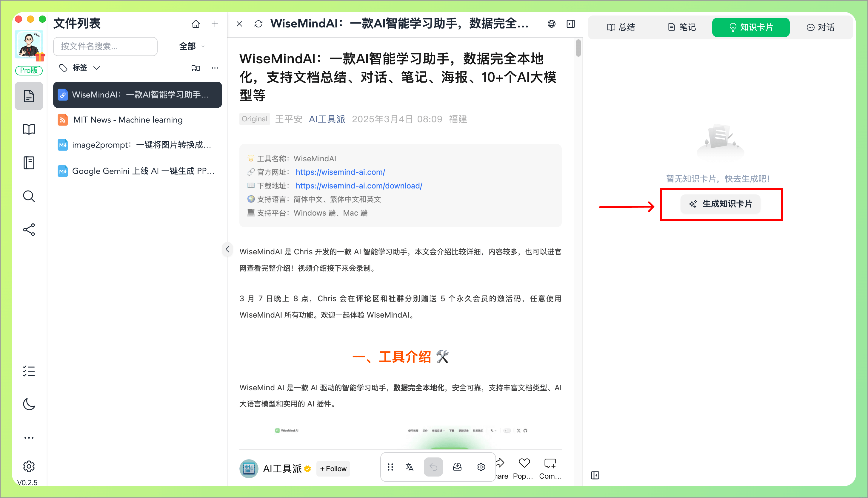Open the wisemind-ai.com official website link
The image size is (868, 498).
coord(340,172)
